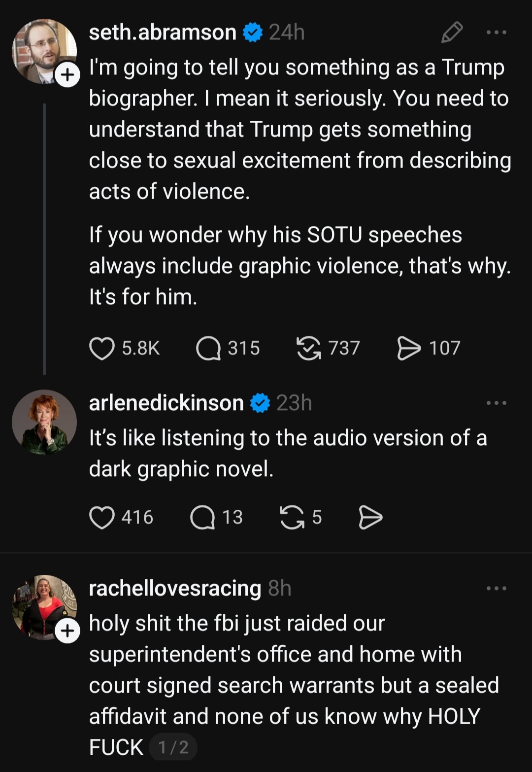Open rachellovesracing's profile via username
This screenshot has width=532, height=772.
point(175,588)
